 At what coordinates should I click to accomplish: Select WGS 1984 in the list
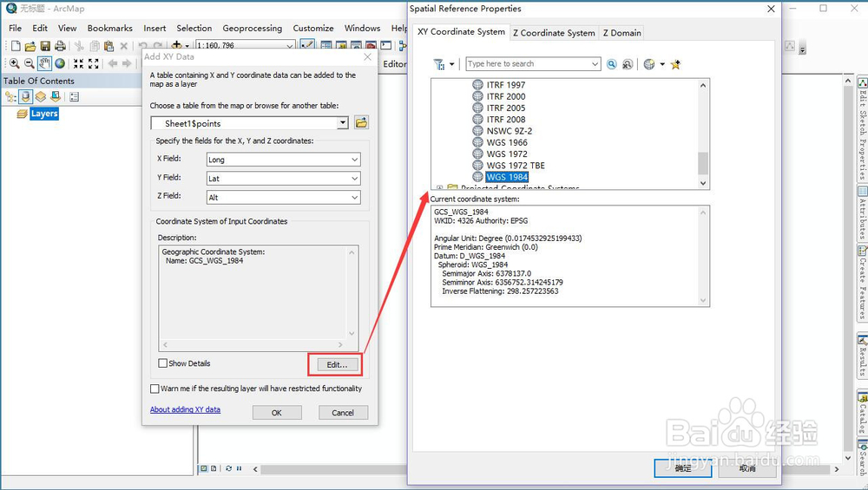point(507,177)
